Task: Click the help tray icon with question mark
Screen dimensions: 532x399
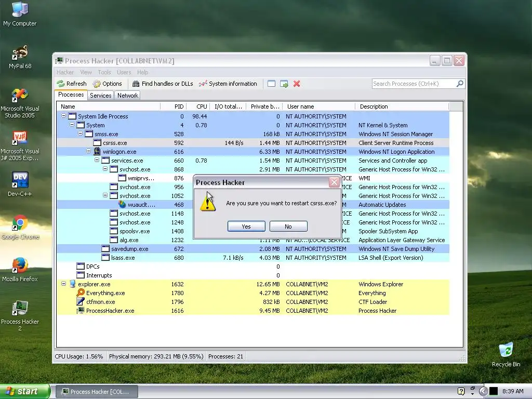Action: [461, 391]
